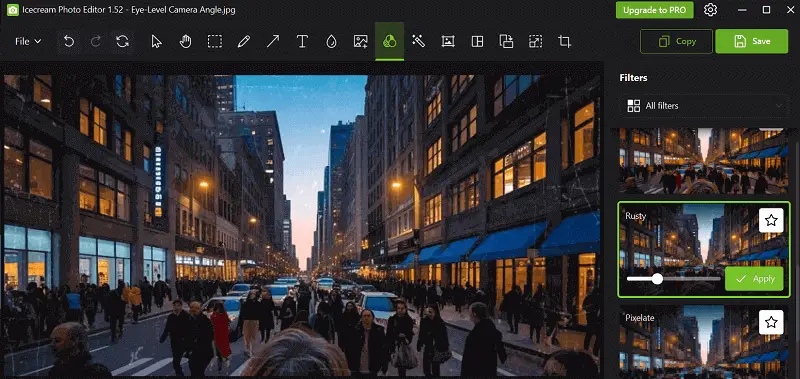The image size is (800, 379).
Task: Open settings gear
Action: tap(710, 10)
